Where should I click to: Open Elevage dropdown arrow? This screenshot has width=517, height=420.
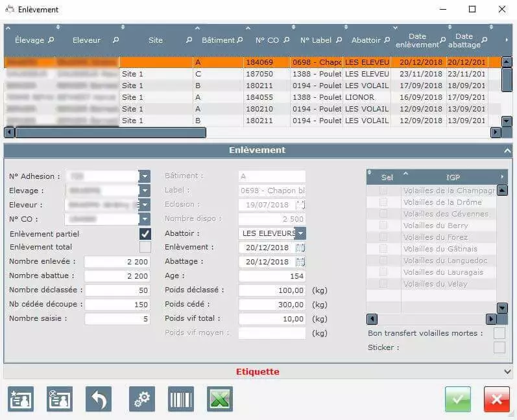pyautogui.click(x=145, y=191)
